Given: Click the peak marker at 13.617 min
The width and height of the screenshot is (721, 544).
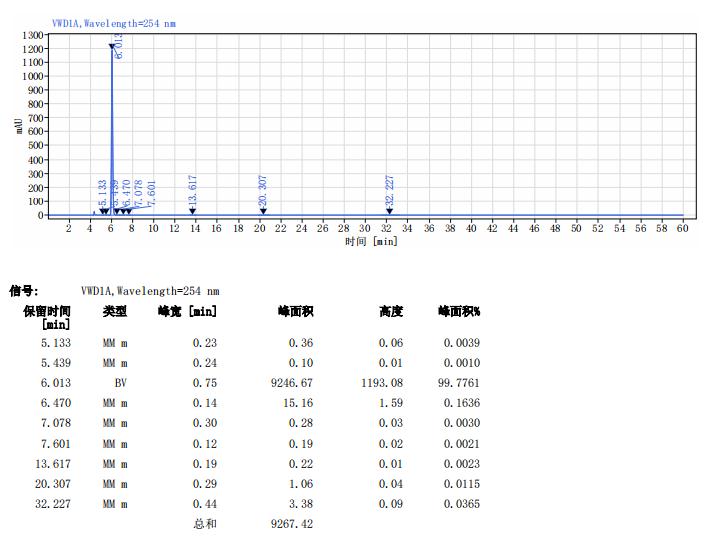Looking at the screenshot, I should 193,210.
